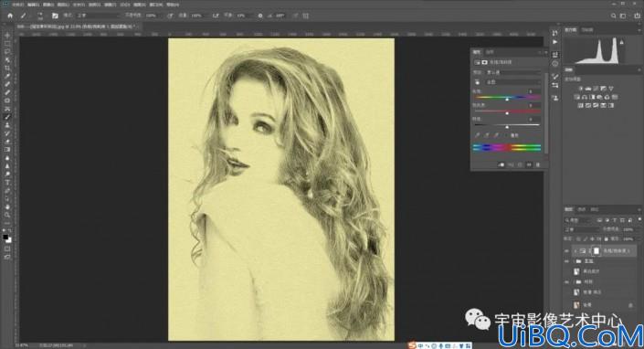Select the Lasso tool
The width and height of the screenshot is (644, 349).
tap(7, 52)
